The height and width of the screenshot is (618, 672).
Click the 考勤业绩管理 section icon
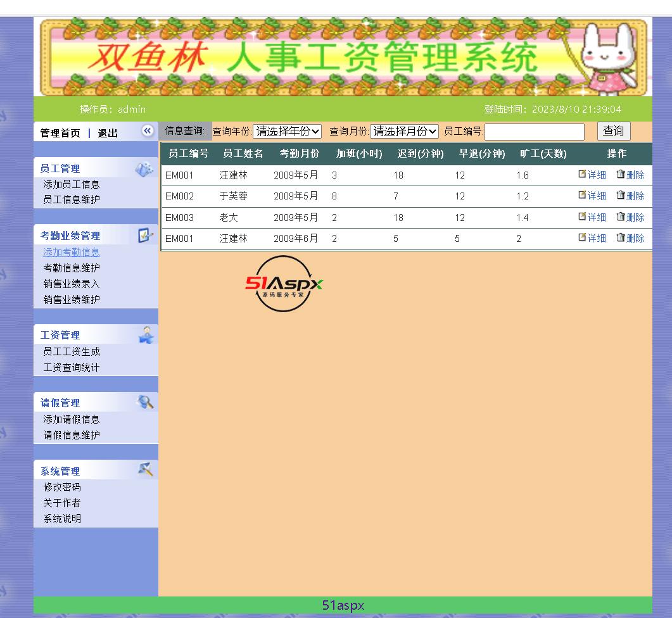click(145, 236)
